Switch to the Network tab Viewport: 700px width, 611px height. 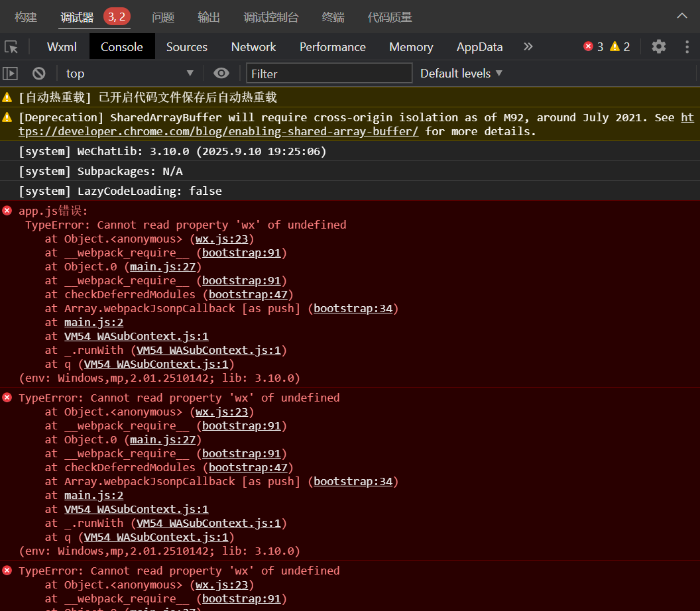click(x=253, y=47)
